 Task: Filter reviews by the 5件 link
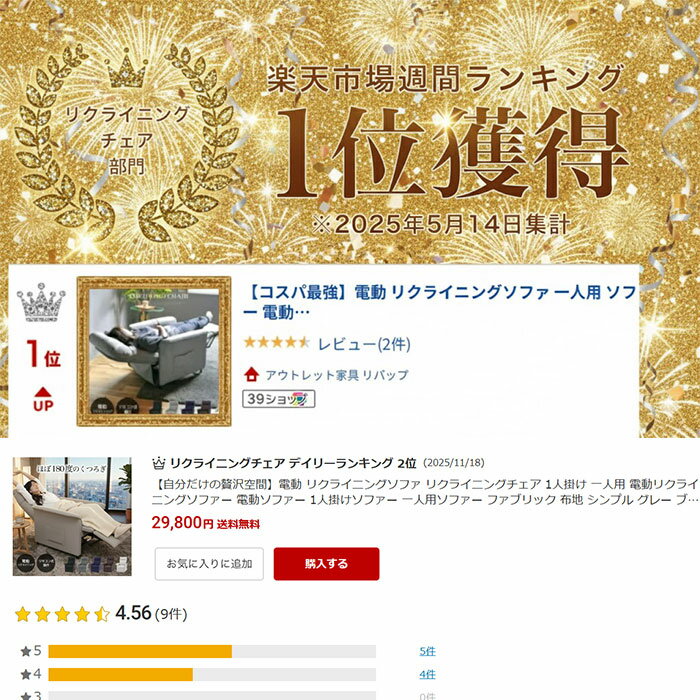(x=427, y=651)
